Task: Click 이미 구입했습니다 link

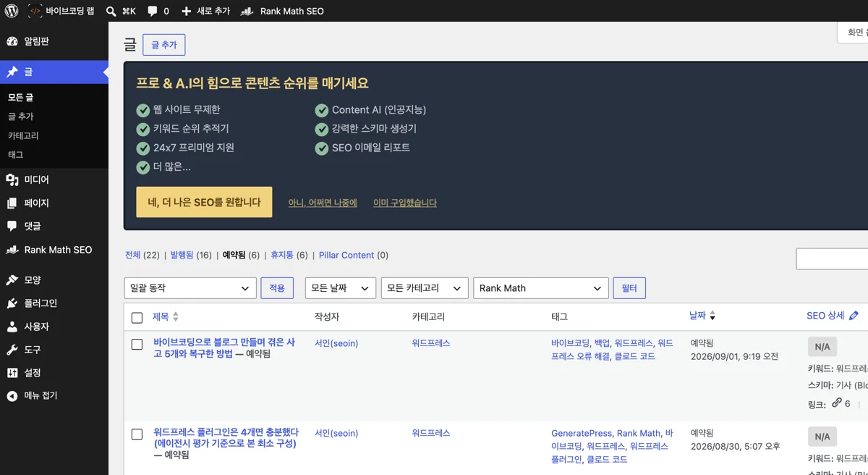Action: (x=405, y=203)
